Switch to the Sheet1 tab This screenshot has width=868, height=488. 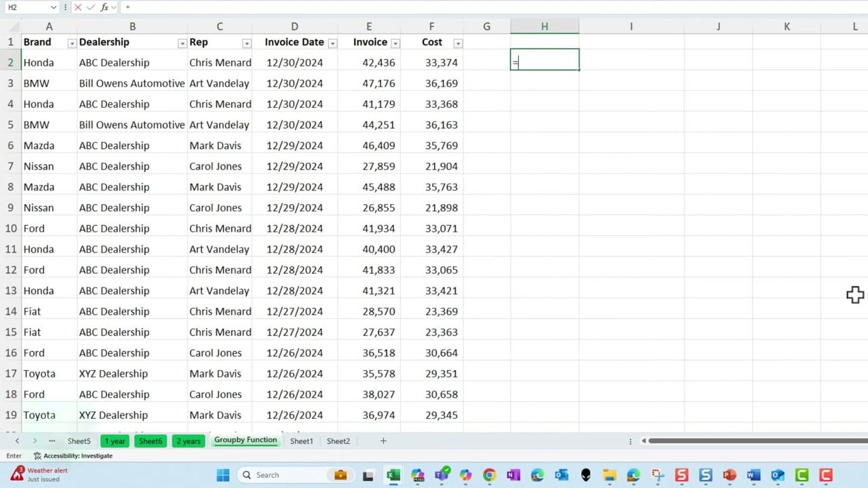tap(301, 441)
